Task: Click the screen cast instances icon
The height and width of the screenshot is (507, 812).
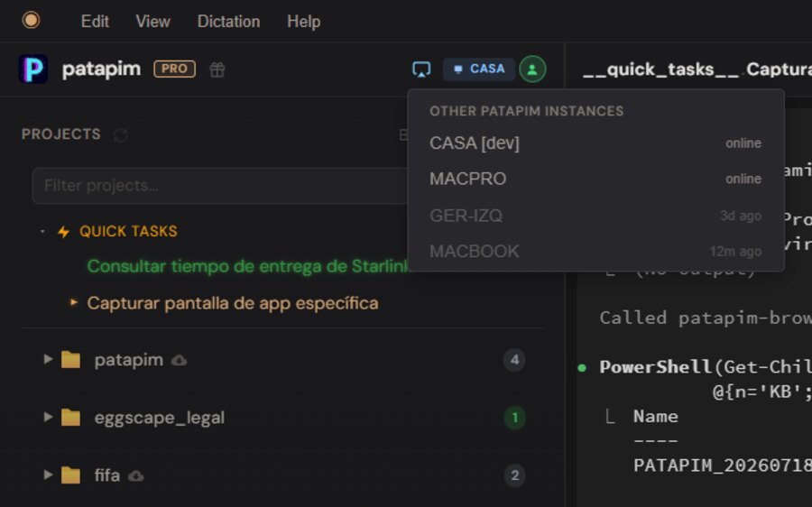Action: 421,69
